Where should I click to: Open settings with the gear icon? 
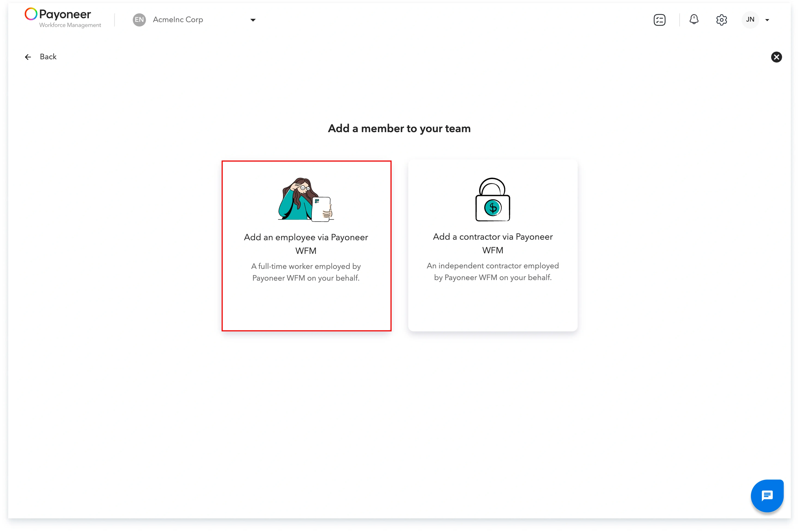(721, 20)
